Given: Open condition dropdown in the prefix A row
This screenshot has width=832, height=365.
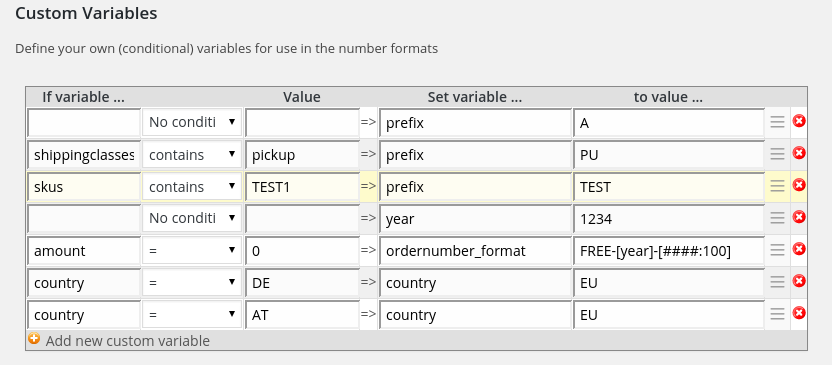Looking at the screenshot, I should 192,123.
